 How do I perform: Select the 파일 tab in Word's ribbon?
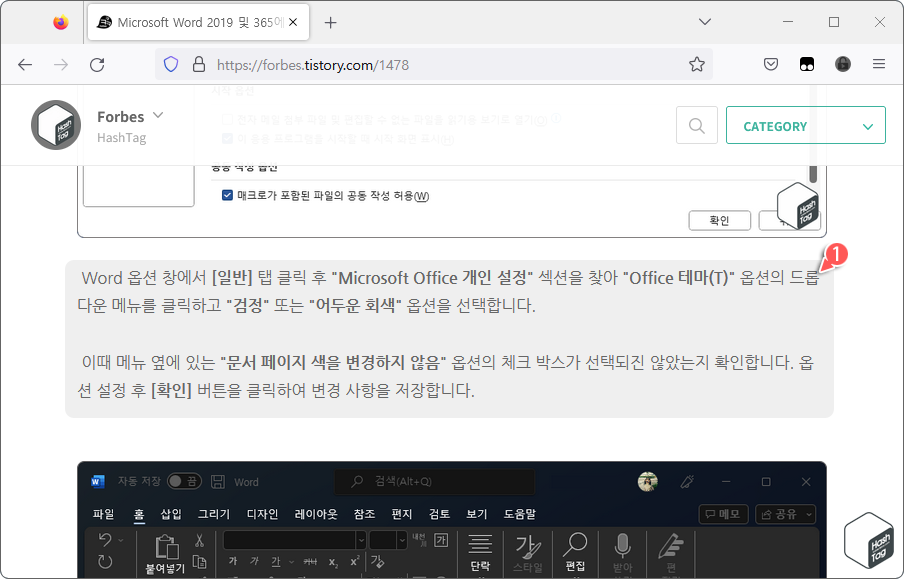103,514
